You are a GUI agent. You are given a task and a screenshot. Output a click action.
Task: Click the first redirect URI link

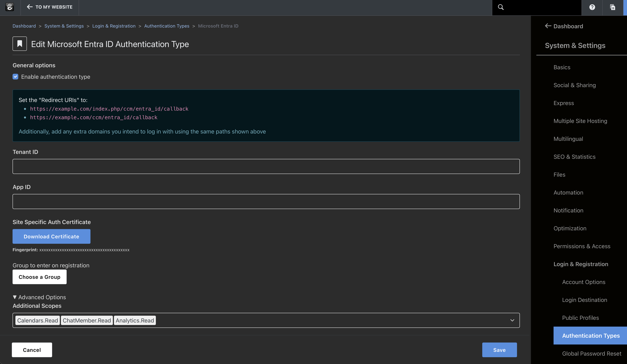tap(109, 109)
